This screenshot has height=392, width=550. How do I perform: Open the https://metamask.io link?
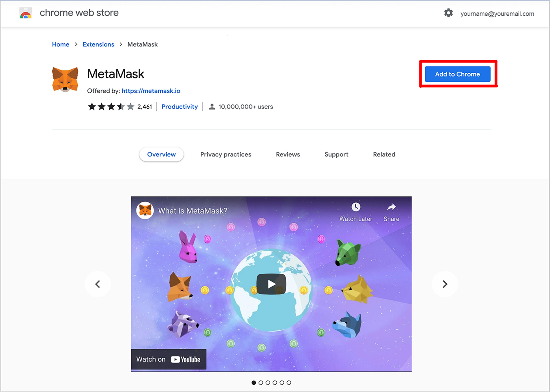click(151, 91)
